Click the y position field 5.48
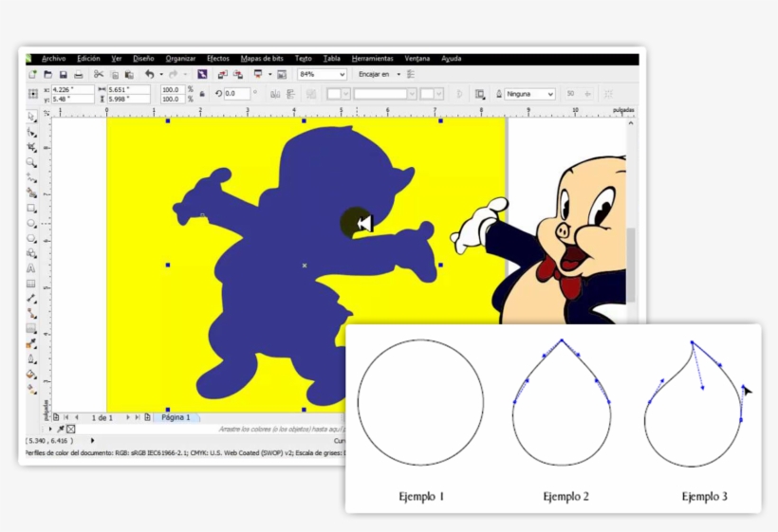The height and width of the screenshot is (532, 778). pyautogui.click(x=72, y=99)
